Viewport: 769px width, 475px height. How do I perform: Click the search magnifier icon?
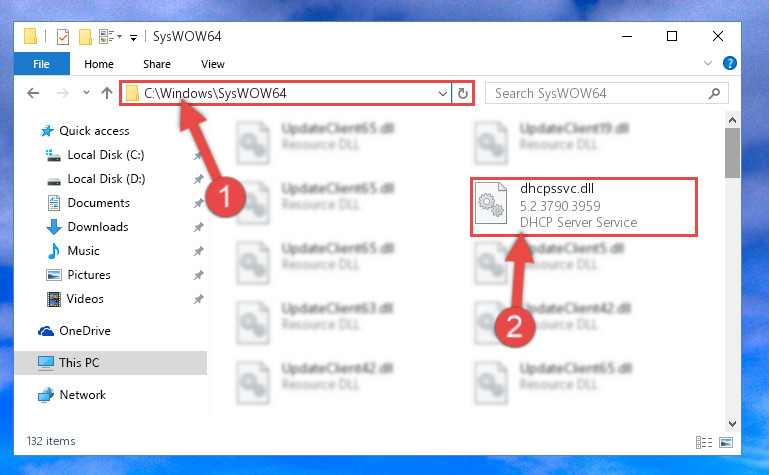(x=714, y=93)
